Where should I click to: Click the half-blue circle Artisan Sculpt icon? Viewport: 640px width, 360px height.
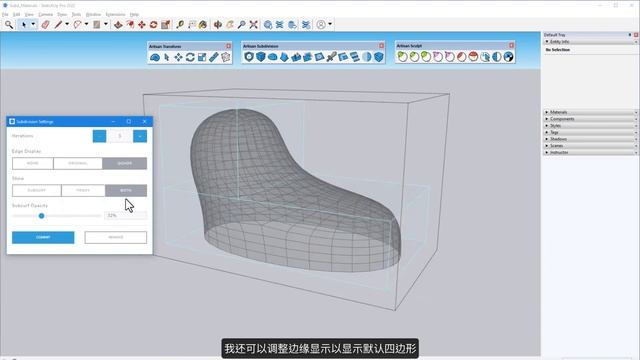click(x=497, y=57)
